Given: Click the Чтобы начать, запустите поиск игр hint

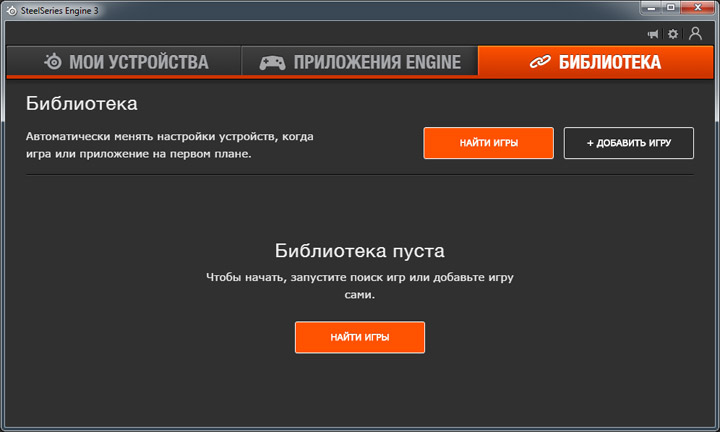Looking at the screenshot, I should point(360,286).
